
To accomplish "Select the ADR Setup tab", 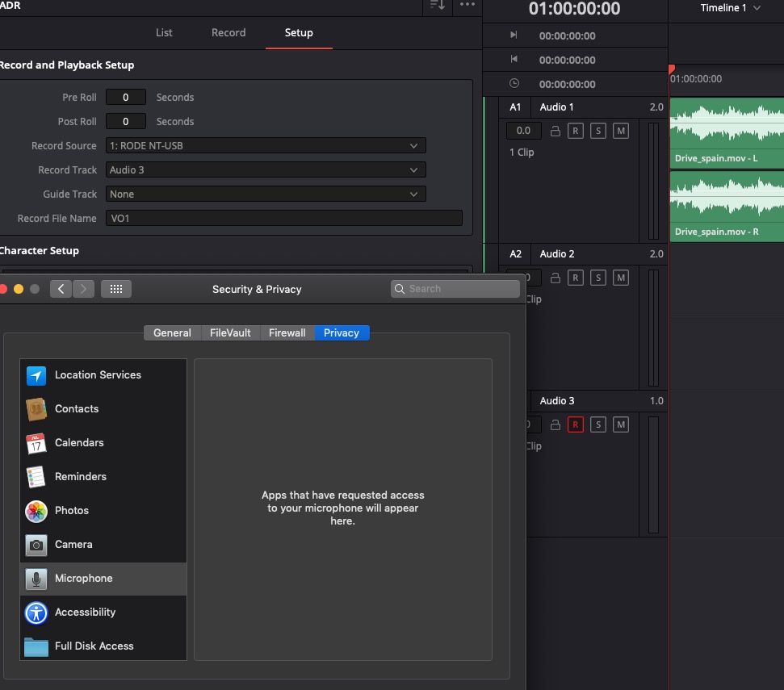I will click(x=299, y=32).
